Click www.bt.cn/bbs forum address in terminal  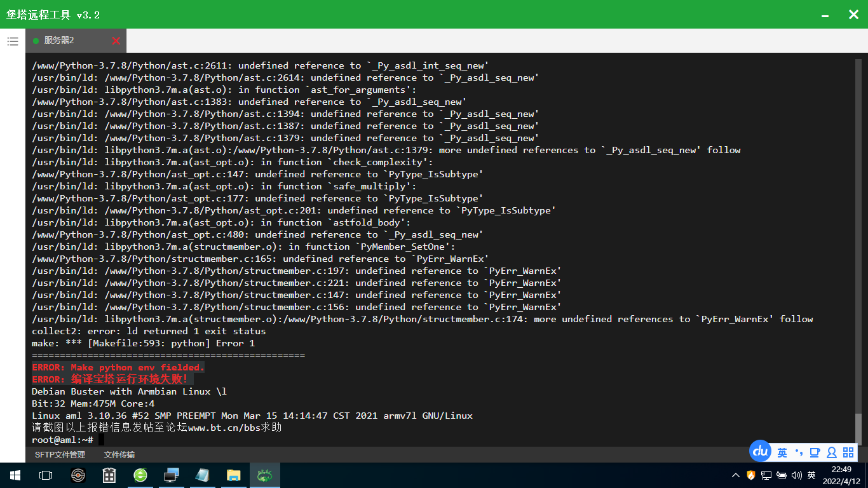click(225, 428)
